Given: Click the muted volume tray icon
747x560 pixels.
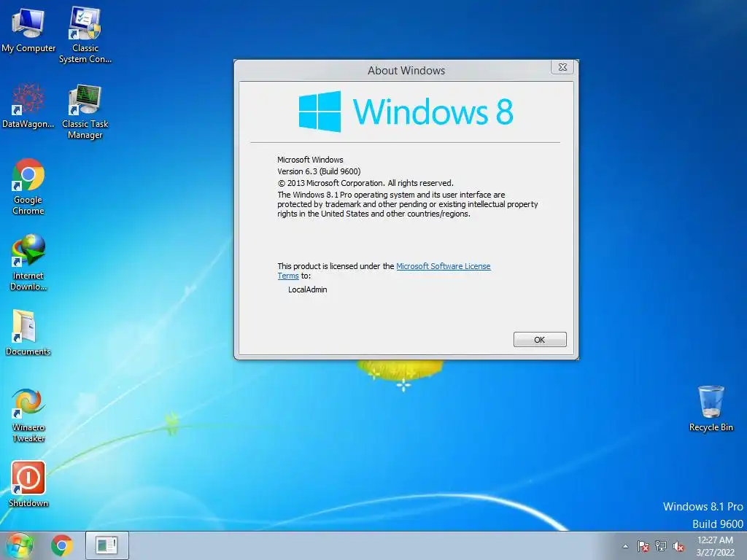Looking at the screenshot, I should pos(678,546).
